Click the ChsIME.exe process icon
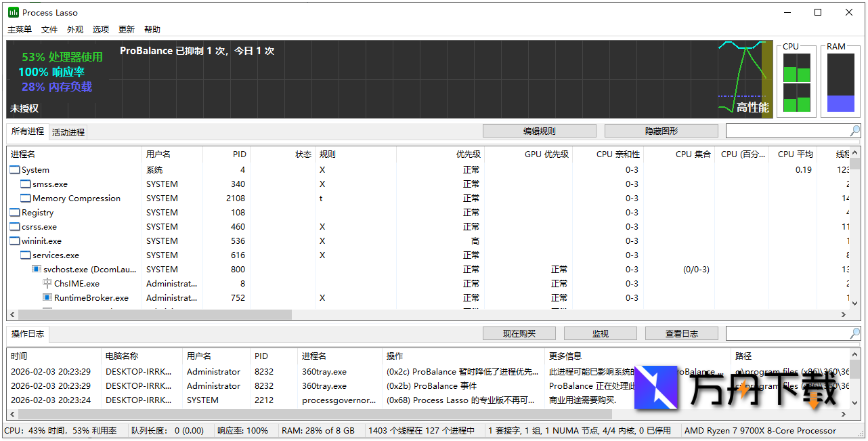 [48, 283]
